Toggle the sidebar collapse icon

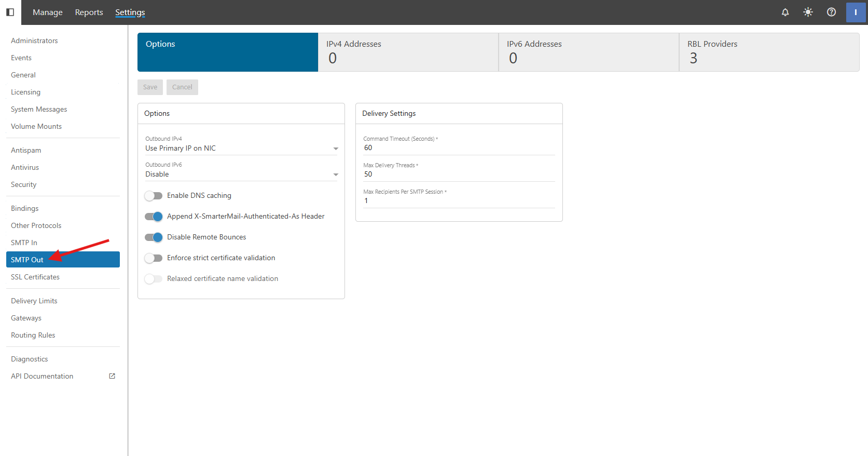click(10, 12)
